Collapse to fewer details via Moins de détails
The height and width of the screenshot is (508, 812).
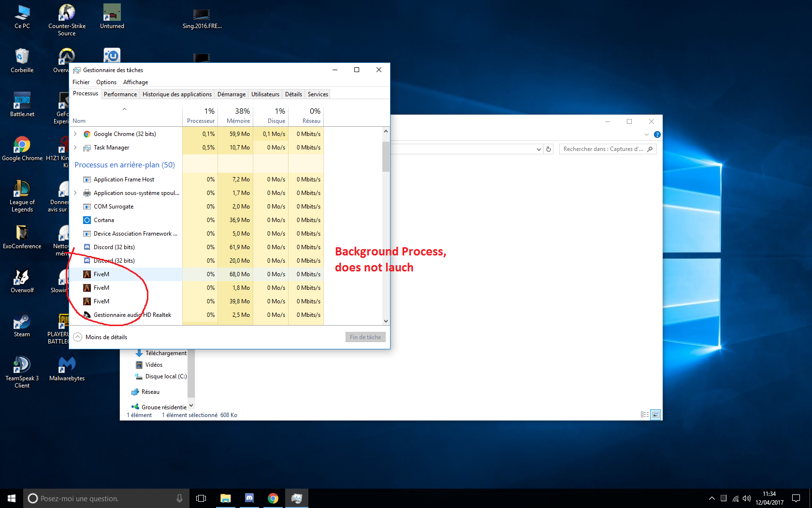pos(100,337)
